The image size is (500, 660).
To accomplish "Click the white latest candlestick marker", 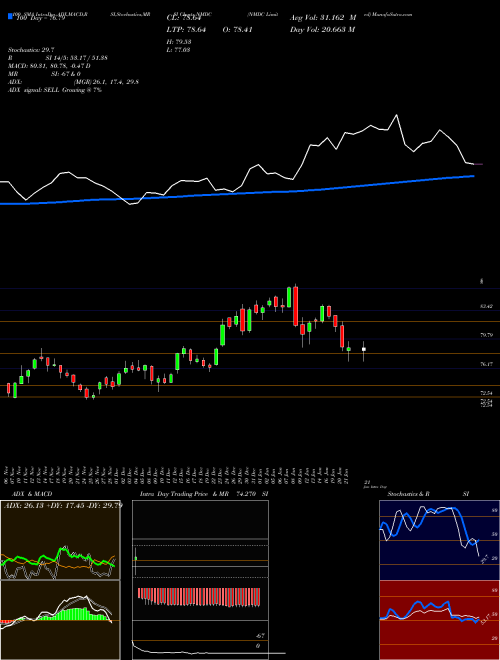I will click(364, 349).
